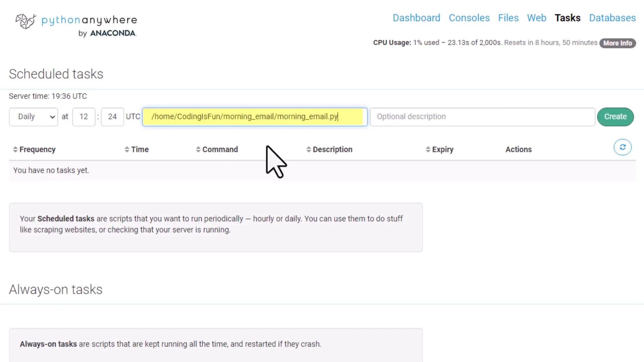Image resolution: width=644 pixels, height=362 pixels.
Task: Open the Files page
Action: (x=508, y=18)
